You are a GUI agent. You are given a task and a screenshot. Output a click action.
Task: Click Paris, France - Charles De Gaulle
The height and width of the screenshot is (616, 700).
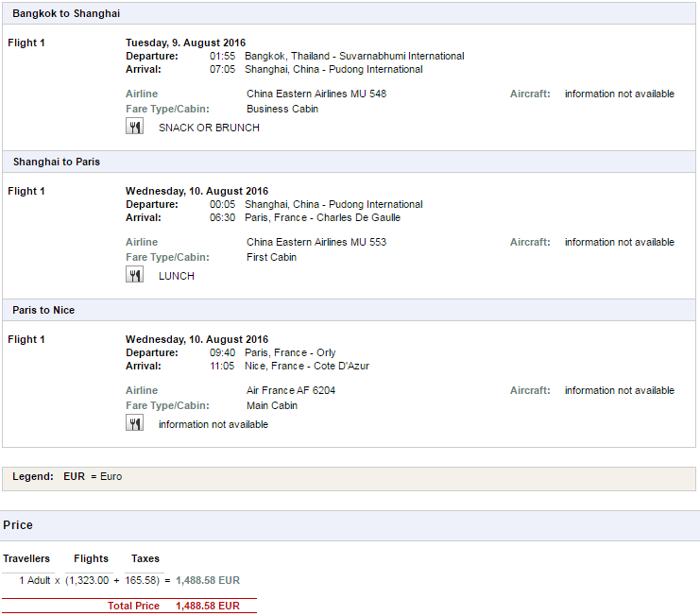coord(322,218)
